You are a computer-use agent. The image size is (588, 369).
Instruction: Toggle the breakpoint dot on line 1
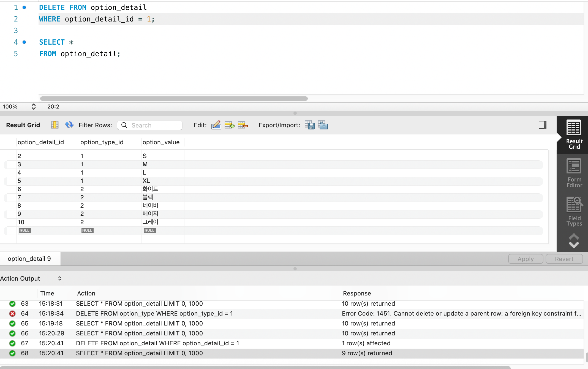pyautogui.click(x=24, y=7)
